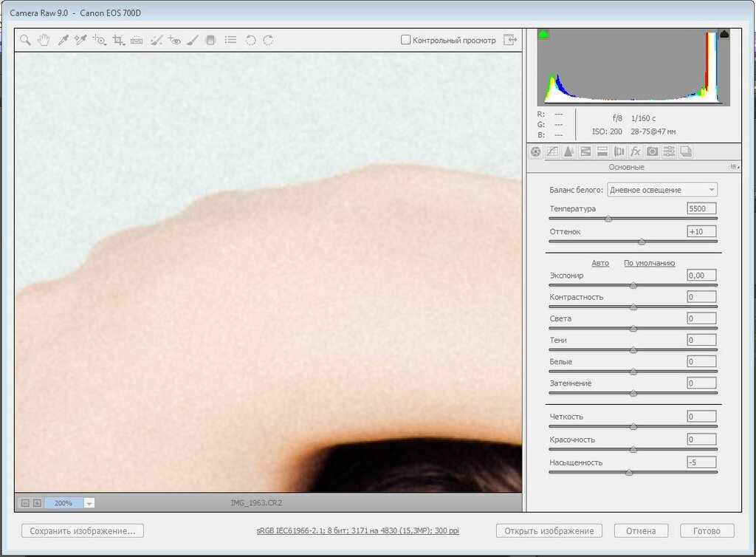Image resolution: width=756 pixels, height=557 pixels.
Task: Open the Баланс белого dropdown
Action: click(x=661, y=190)
